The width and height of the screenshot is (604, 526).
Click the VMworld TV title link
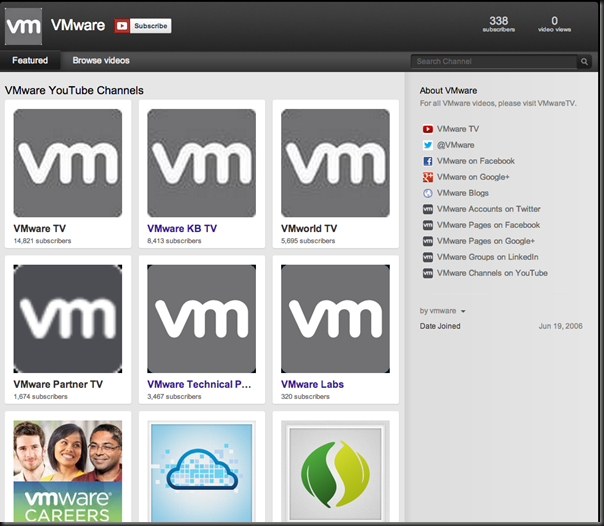click(309, 229)
